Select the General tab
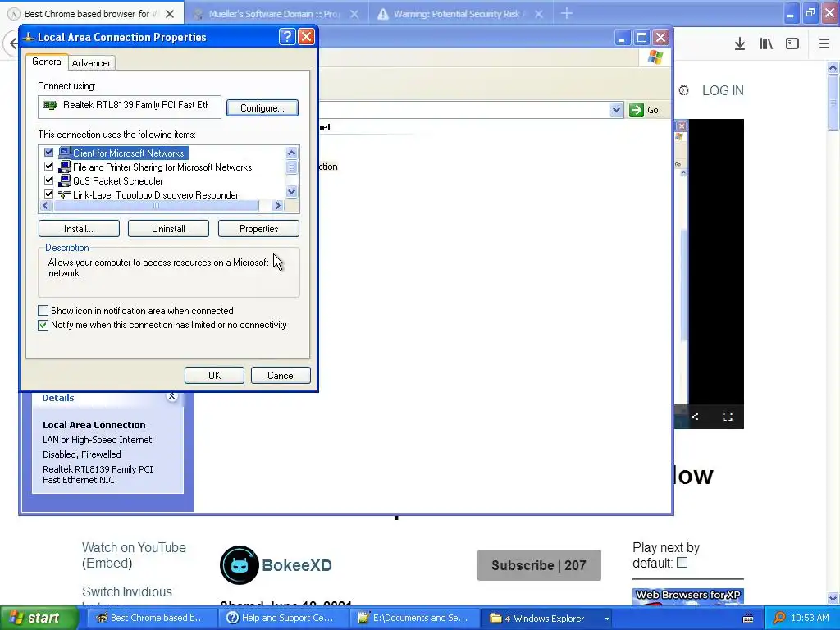The height and width of the screenshot is (630, 840). pyautogui.click(x=47, y=62)
